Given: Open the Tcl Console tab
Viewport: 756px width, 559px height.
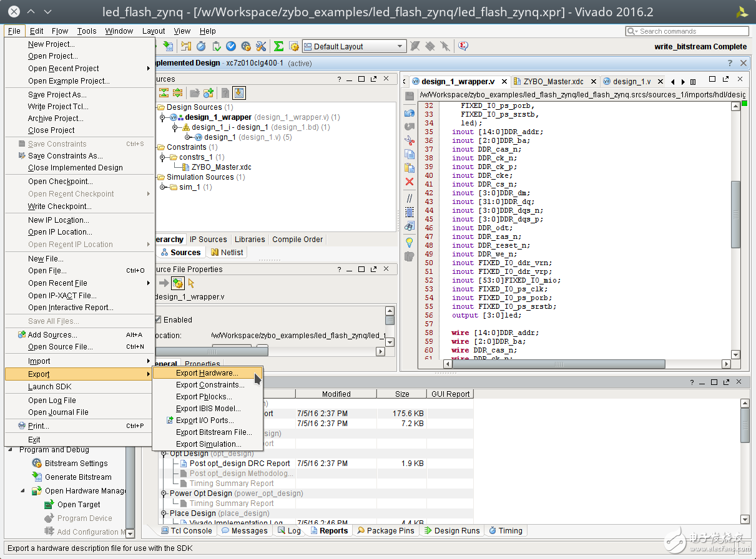Looking at the screenshot, I should pyautogui.click(x=187, y=531).
